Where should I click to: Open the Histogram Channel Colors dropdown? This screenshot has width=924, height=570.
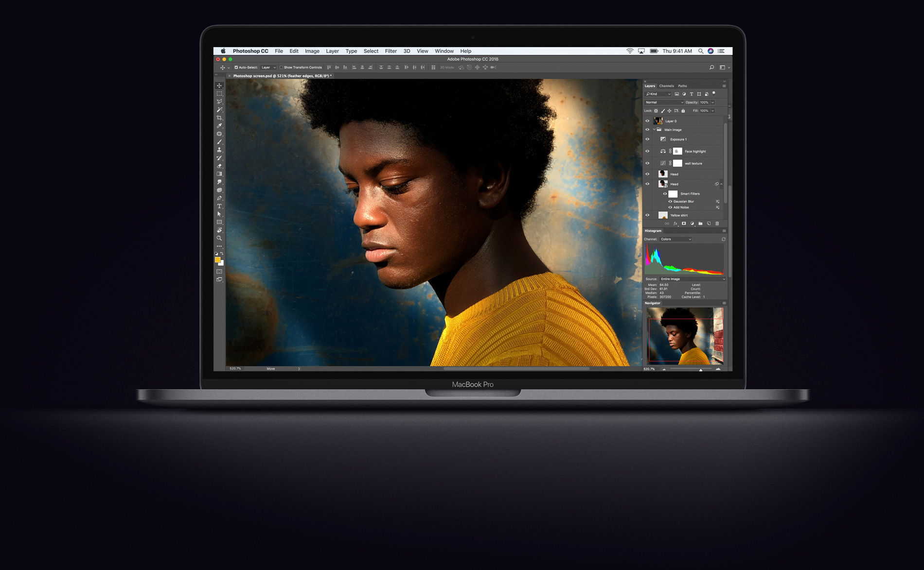click(x=675, y=239)
